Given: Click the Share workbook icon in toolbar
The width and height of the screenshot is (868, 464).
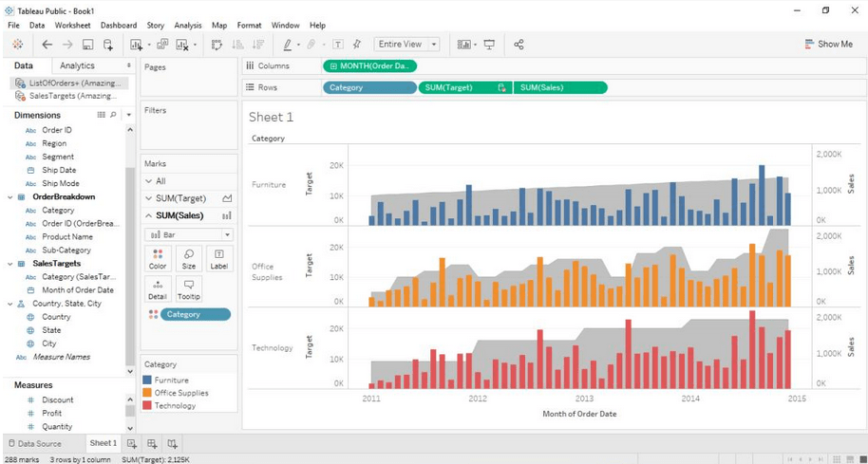Looking at the screenshot, I should point(519,45).
